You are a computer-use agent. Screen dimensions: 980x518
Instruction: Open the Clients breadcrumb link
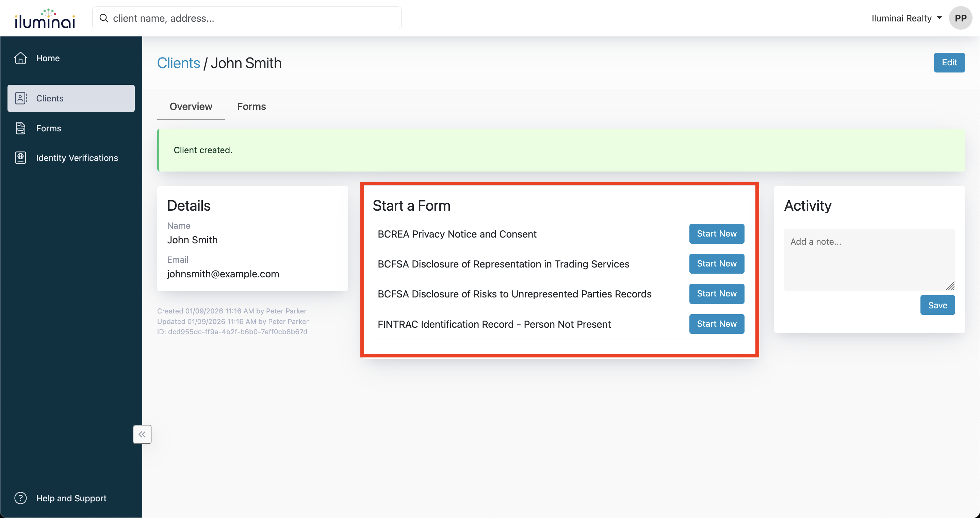178,63
